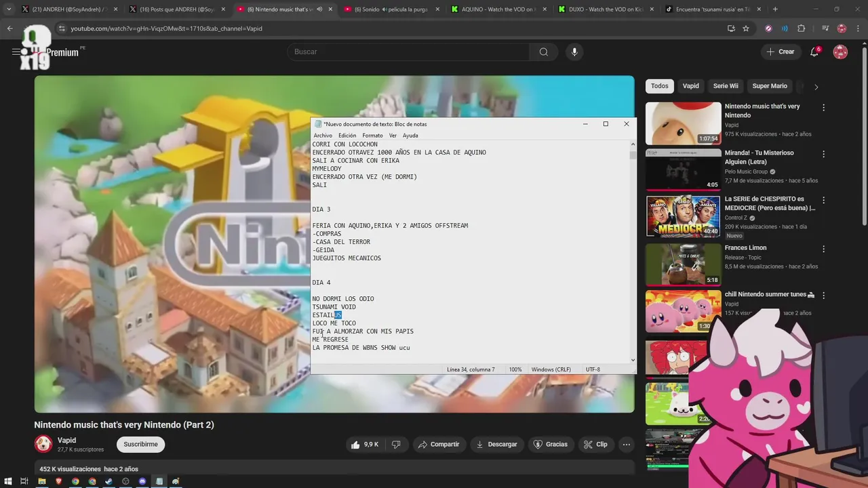The height and width of the screenshot is (488, 868).
Task: Open the Notepad taskbar icon
Action: coord(159,481)
